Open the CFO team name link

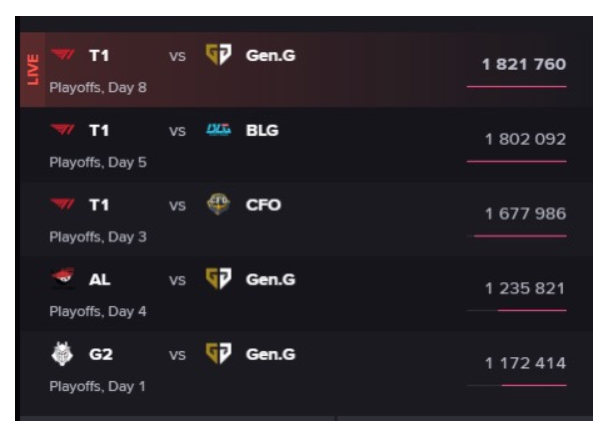(263, 205)
